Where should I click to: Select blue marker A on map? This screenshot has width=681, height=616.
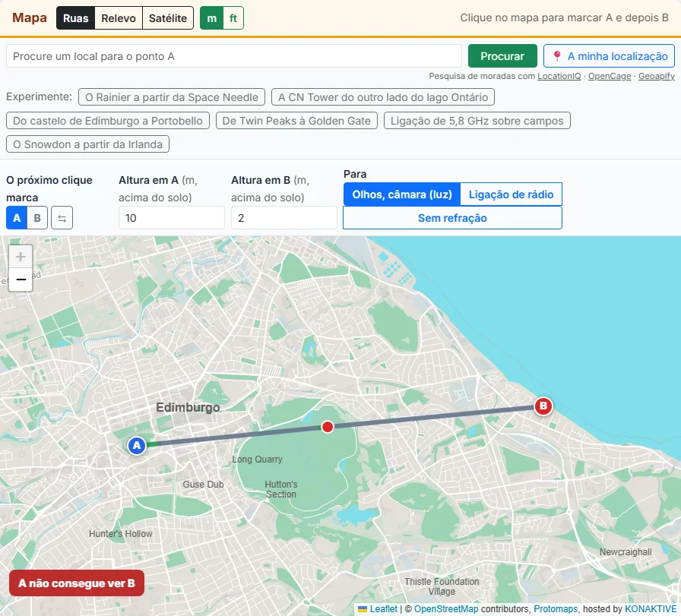coord(137,445)
